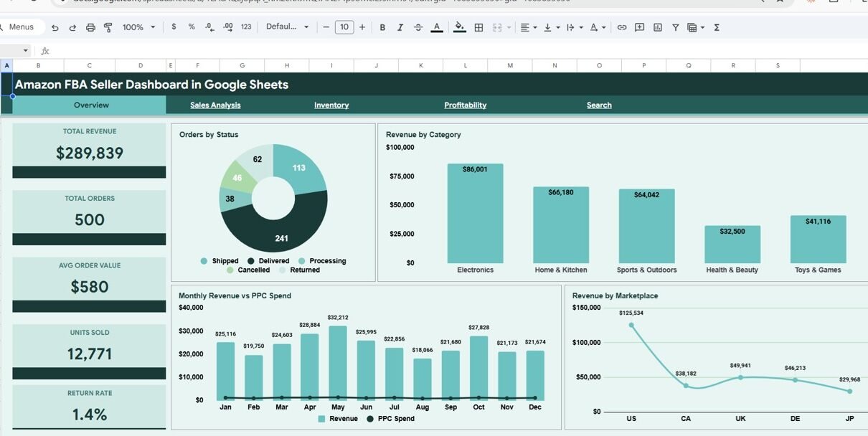Click the Insert chart icon
Image resolution: width=868 pixels, height=436 pixels.
tap(657, 27)
